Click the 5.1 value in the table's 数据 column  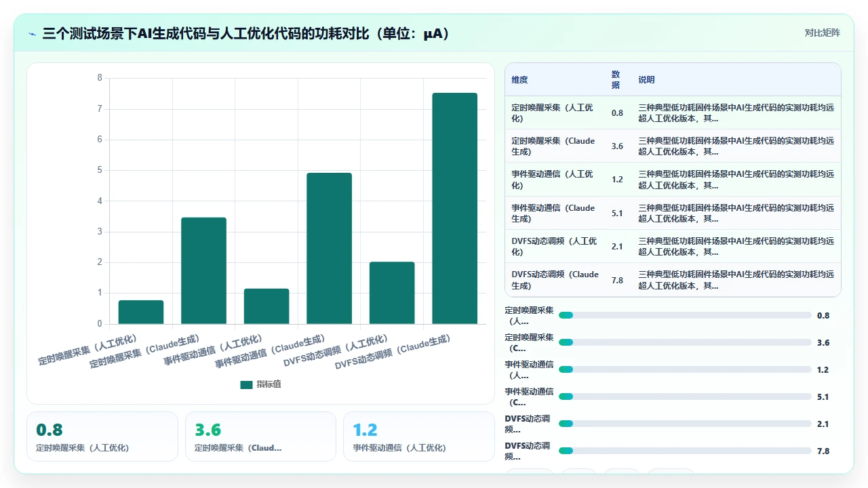point(617,213)
